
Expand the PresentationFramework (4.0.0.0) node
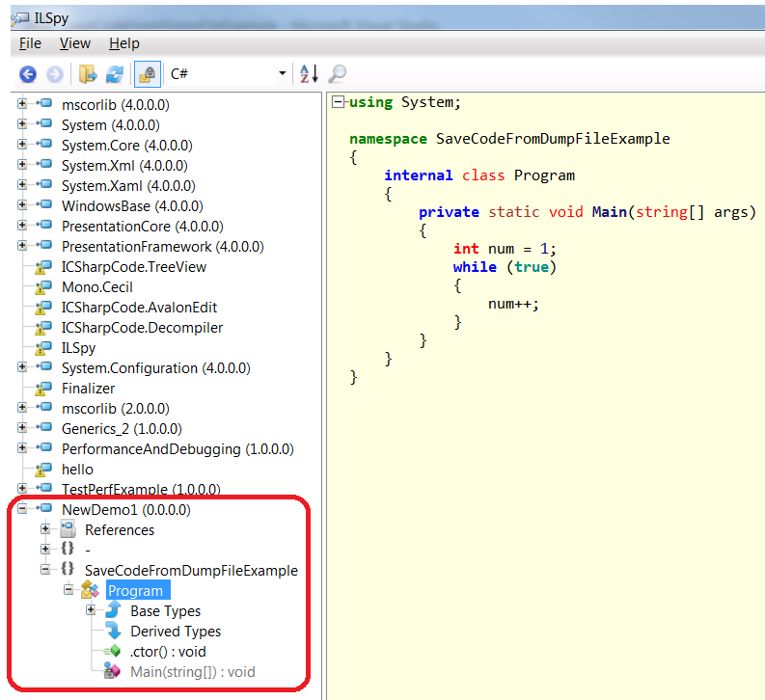tap(22, 245)
